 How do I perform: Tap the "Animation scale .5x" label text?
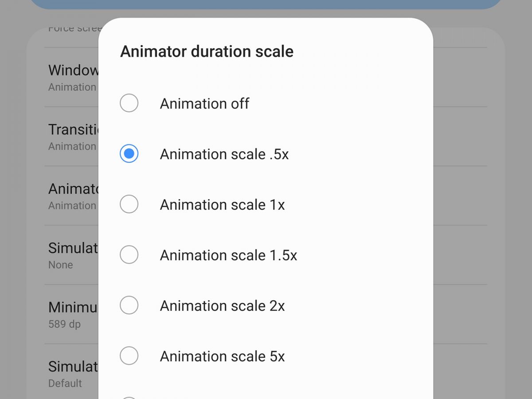tap(224, 154)
